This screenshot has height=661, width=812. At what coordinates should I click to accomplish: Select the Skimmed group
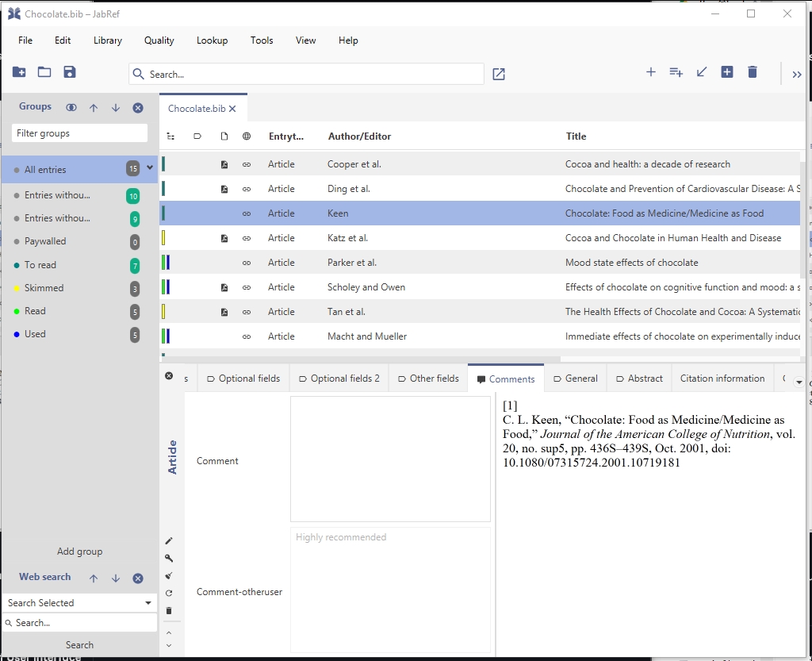(x=44, y=288)
